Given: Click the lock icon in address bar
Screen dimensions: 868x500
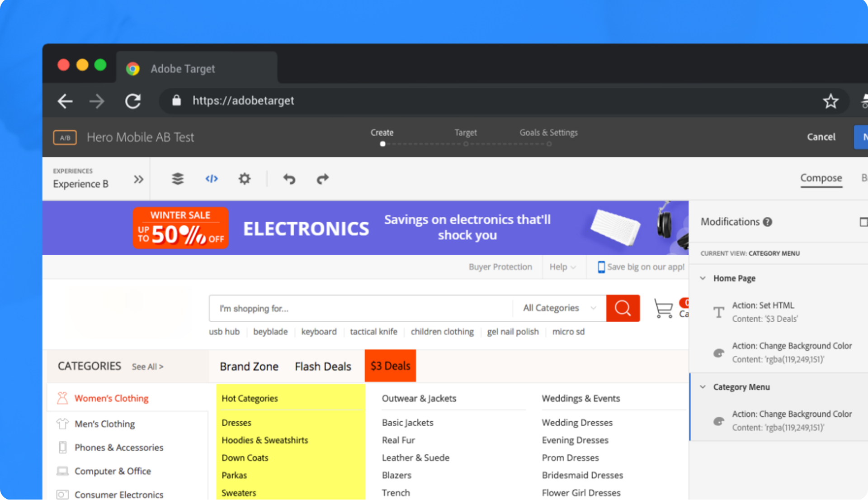Looking at the screenshot, I should click(x=176, y=100).
